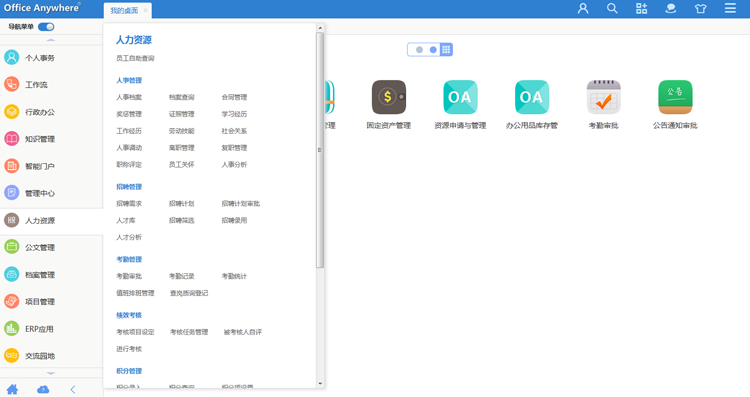Select the 社会关系 entry
750x397 pixels.
[234, 131]
